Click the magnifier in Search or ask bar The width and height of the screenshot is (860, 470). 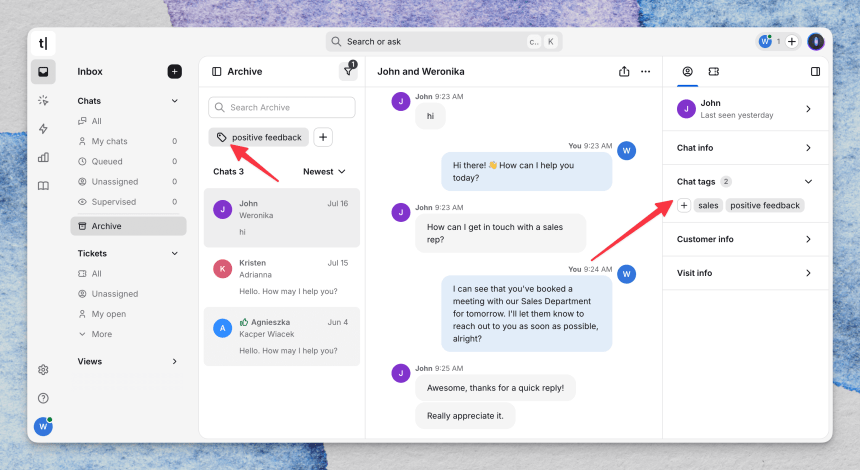click(x=336, y=42)
